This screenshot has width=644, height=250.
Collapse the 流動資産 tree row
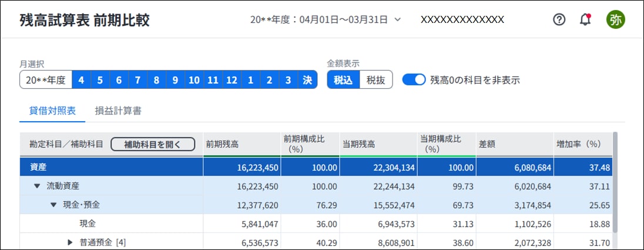tap(37, 186)
